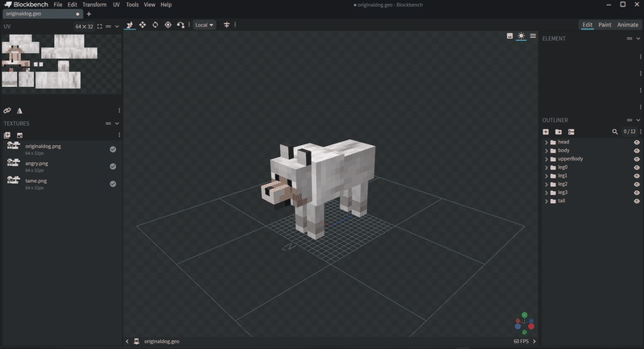Hide the head group
The image size is (644, 349).
click(637, 142)
